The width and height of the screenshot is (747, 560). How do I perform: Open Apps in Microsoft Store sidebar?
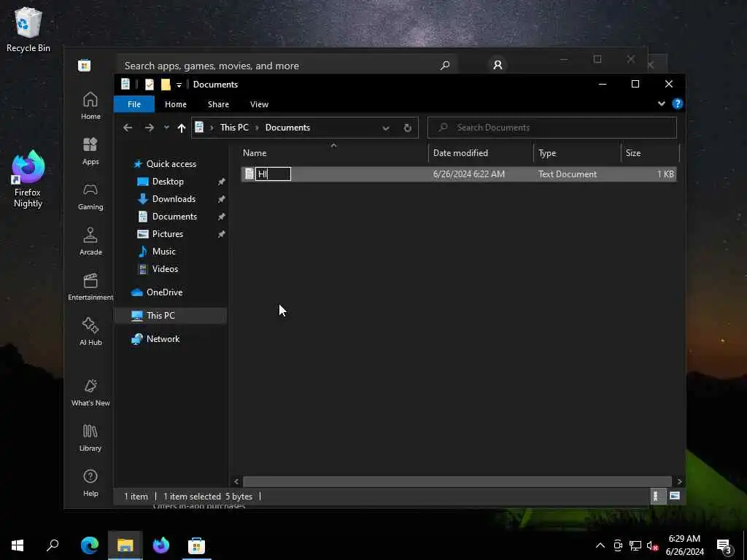click(x=90, y=151)
